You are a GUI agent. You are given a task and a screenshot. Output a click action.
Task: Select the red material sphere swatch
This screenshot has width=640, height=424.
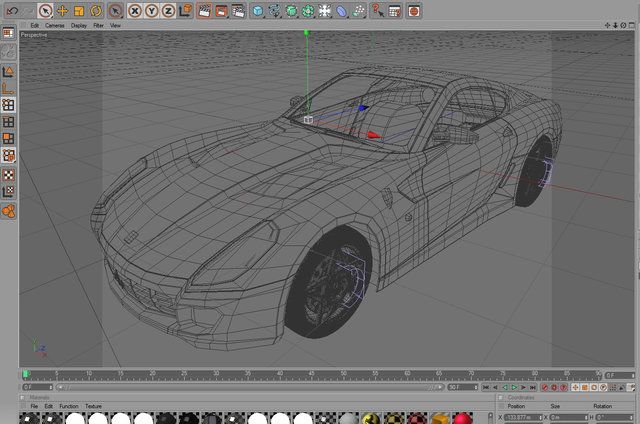pos(462,419)
